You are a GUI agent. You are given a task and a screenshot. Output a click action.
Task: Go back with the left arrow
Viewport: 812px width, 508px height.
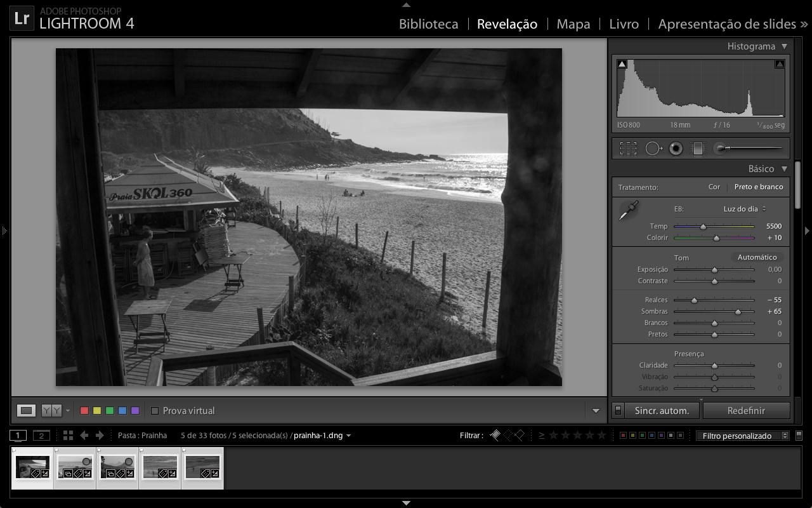click(84, 436)
